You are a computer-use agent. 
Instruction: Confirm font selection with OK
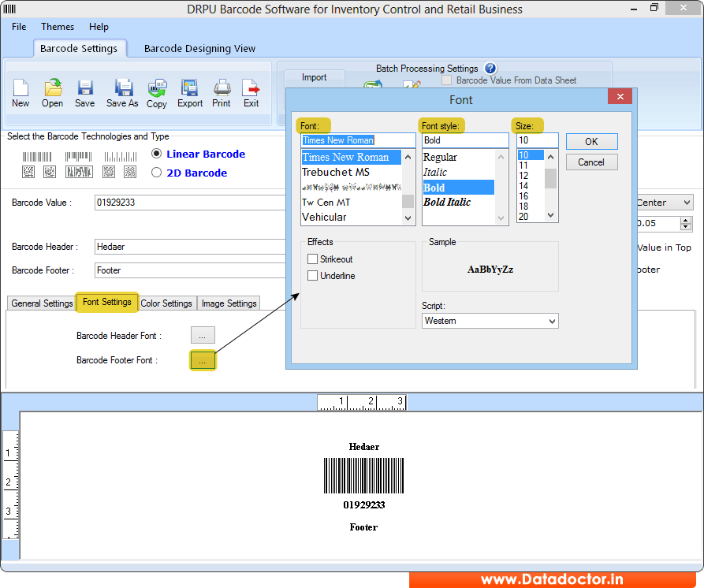point(591,141)
